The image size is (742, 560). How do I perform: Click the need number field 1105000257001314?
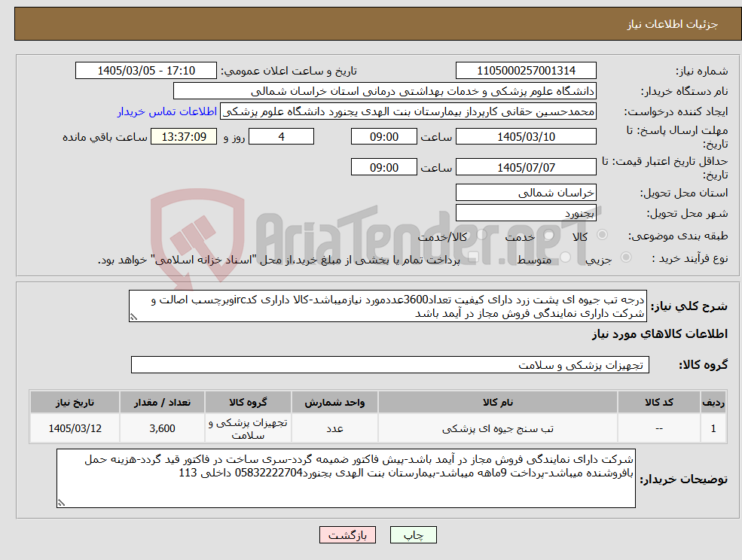(526, 71)
